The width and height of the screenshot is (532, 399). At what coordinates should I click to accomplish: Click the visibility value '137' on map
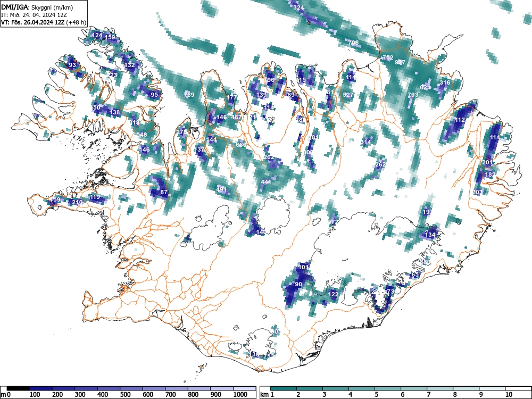199,149
